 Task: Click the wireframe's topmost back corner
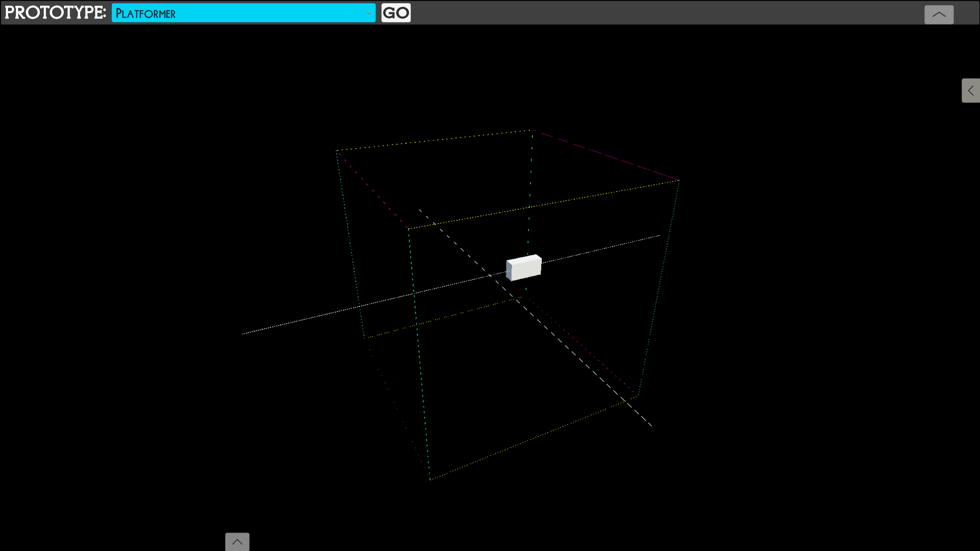532,130
